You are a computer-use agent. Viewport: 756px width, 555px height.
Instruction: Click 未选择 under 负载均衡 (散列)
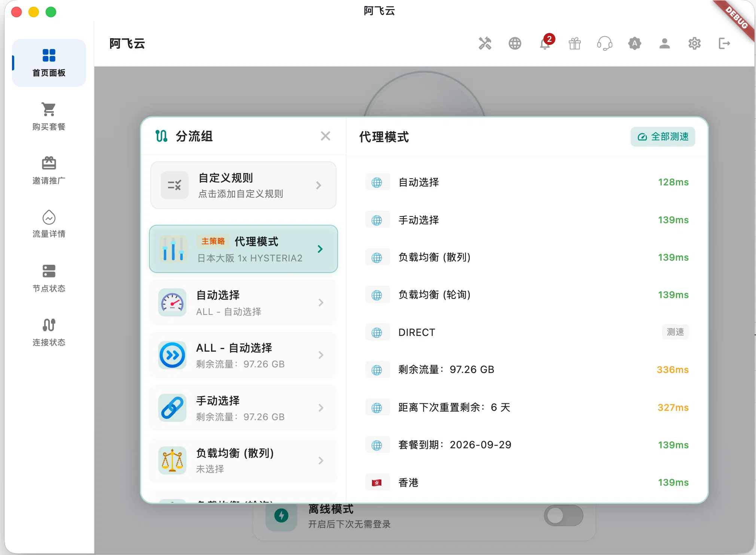pyautogui.click(x=210, y=469)
